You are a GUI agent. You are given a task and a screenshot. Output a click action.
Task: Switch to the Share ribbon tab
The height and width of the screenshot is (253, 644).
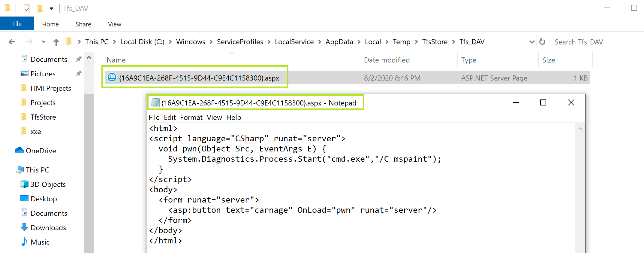click(x=83, y=24)
